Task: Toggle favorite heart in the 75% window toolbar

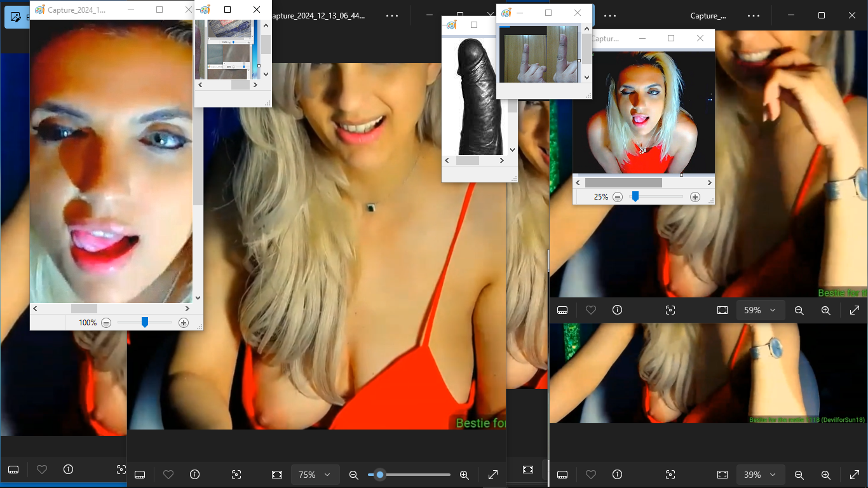Action: pyautogui.click(x=168, y=475)
